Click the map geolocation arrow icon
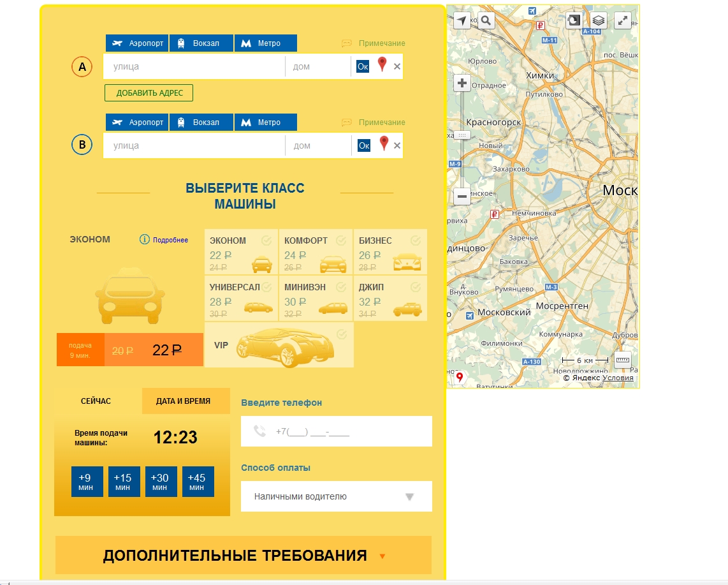728x585 pixels. (461, 20)
